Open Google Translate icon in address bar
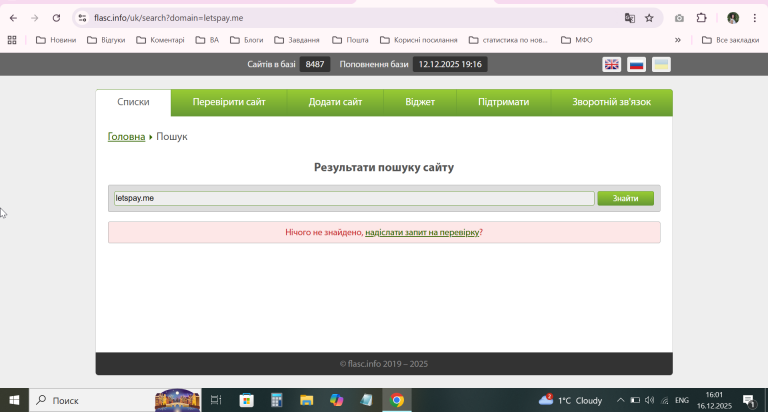Screen dimensions: 768x412 point(629,18)
